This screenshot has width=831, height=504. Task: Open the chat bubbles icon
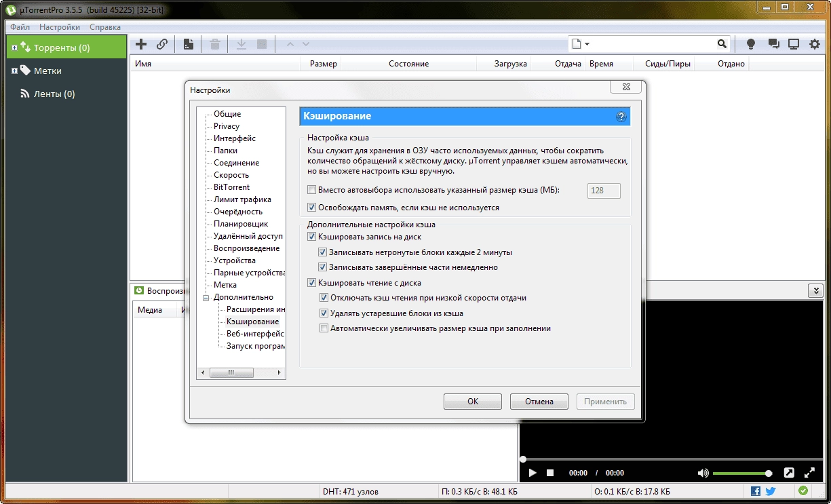point(773,44)
